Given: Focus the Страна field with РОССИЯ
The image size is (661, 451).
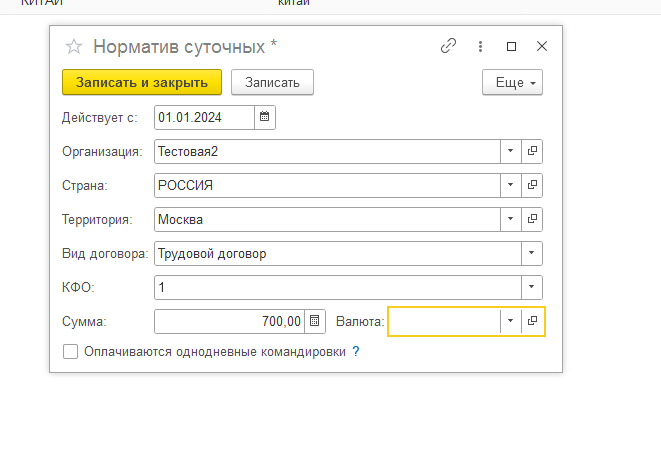Looking at the screenshot, I should [327, 185].
